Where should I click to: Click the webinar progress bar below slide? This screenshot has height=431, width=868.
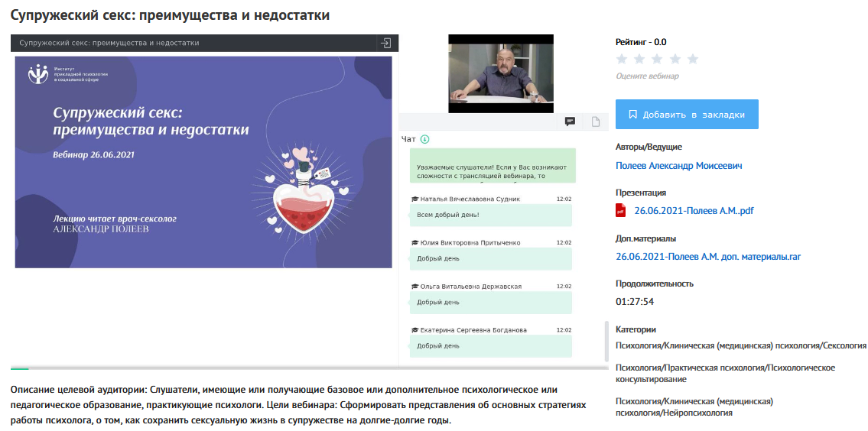[306, 369]
